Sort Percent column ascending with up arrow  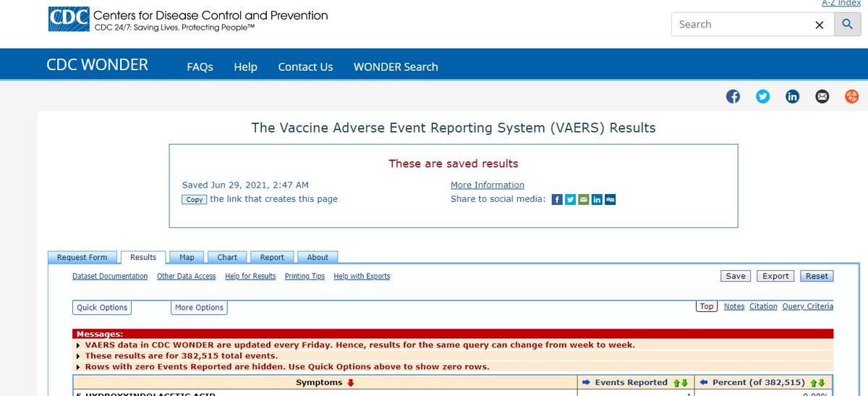click(x=814, y=382)
